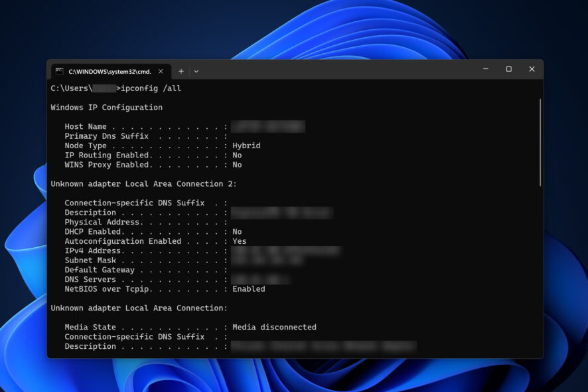Click the cmd icon in the tab
The height and width of the screenshot is (392, 588).
pos(59,71)
